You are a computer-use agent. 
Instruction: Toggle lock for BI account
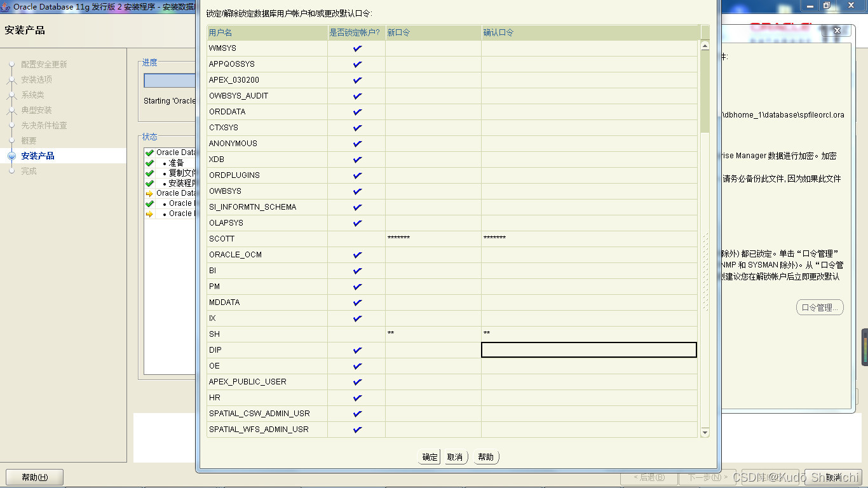click(357, 271)
